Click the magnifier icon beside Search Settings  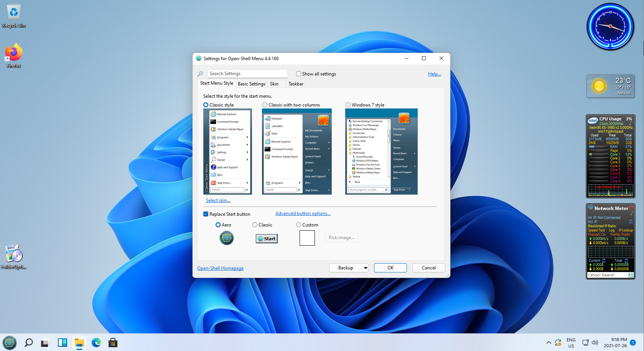click(200, 74)
